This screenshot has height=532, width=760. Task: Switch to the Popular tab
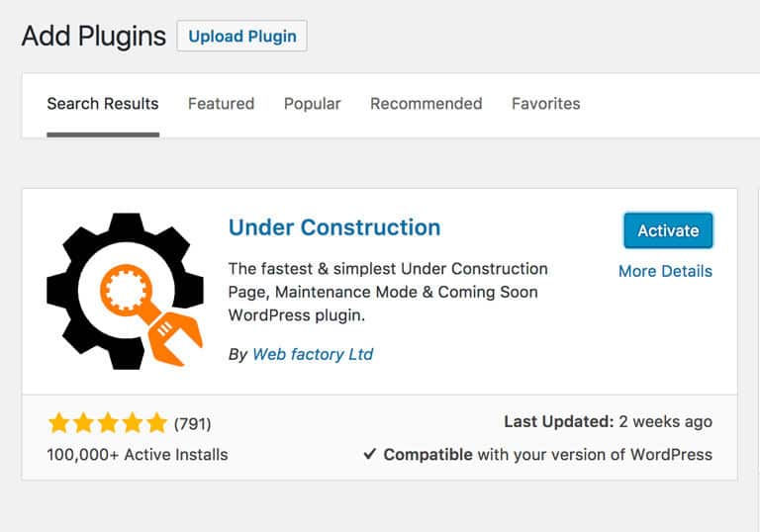312,104
